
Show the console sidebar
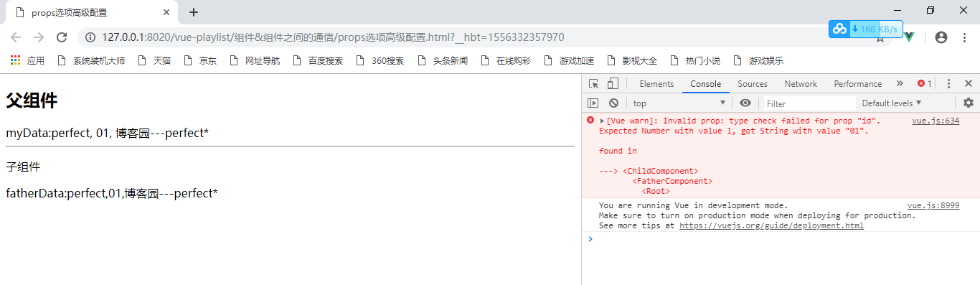[x=593, y=103]
